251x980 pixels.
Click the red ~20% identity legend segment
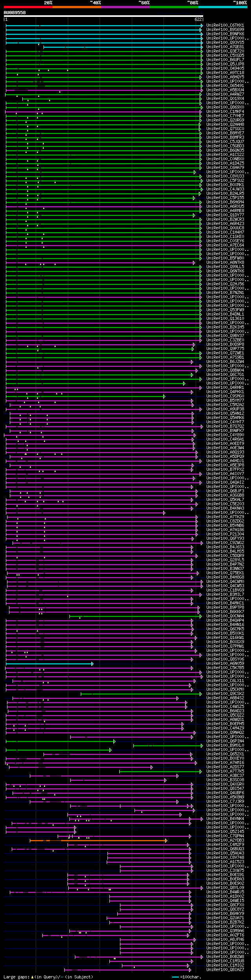pyautogui.click(x=28, y=7)
